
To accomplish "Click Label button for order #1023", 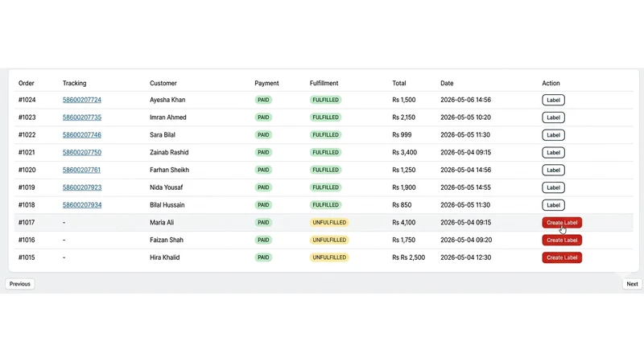I will (553, 117).
